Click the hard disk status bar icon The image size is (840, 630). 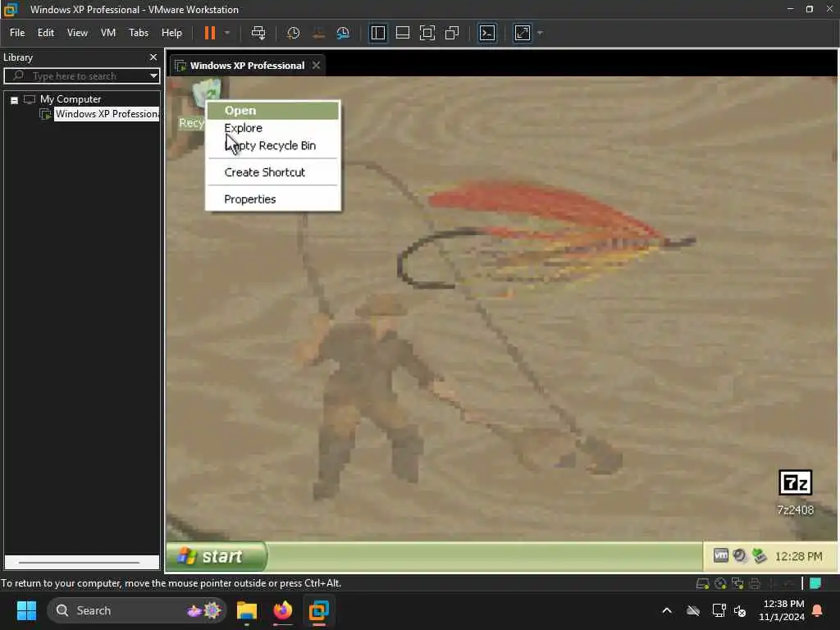tap(702, 583)
